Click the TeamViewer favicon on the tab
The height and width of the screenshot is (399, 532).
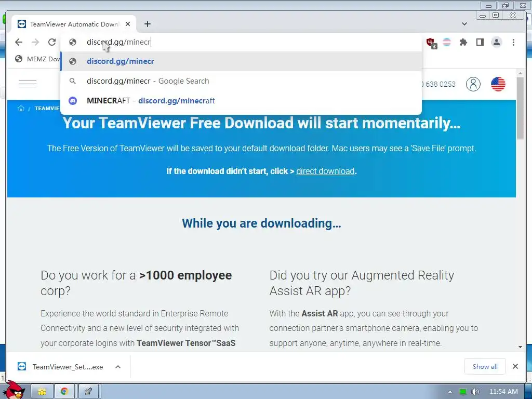tap(22, 24)
